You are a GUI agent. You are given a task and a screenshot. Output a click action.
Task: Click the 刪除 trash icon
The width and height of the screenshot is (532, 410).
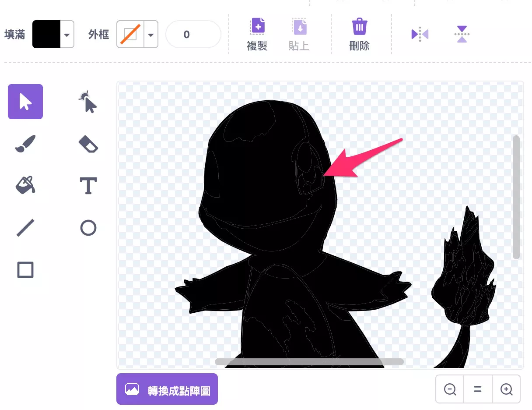tap(359, 27)
